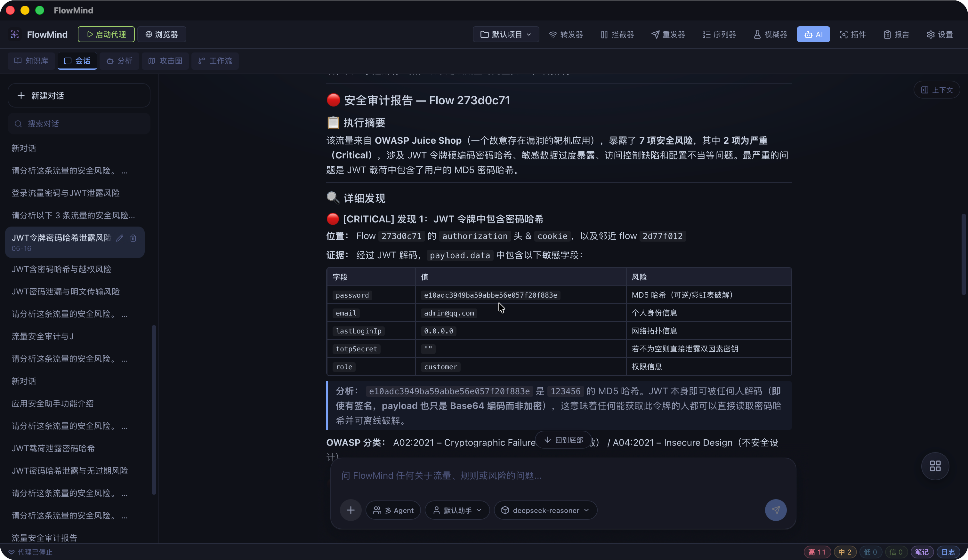Click the 启动代理 start proxy button
The height and width of the screenshot is (560, 968).
(106, 35)
